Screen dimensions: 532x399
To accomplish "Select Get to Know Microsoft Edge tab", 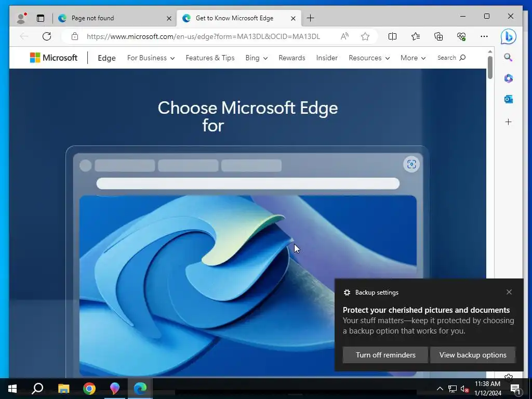I will [238, 18].
